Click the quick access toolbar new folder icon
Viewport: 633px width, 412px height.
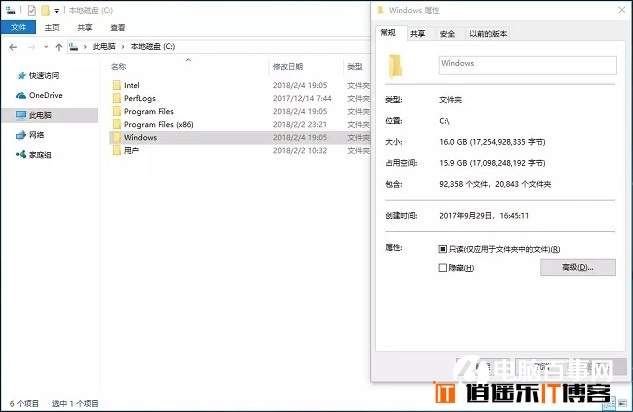click(x=46, y=10)
